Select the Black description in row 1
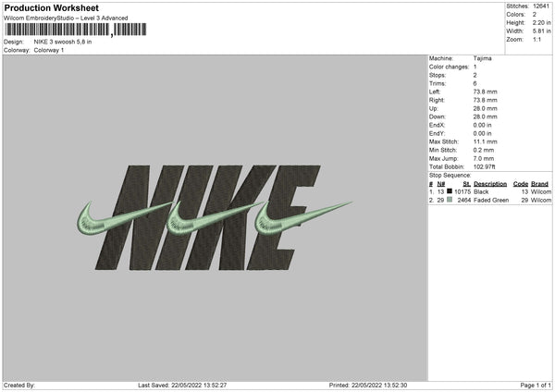The width and height of the screenshot is (555, 392). click(481, 192)
